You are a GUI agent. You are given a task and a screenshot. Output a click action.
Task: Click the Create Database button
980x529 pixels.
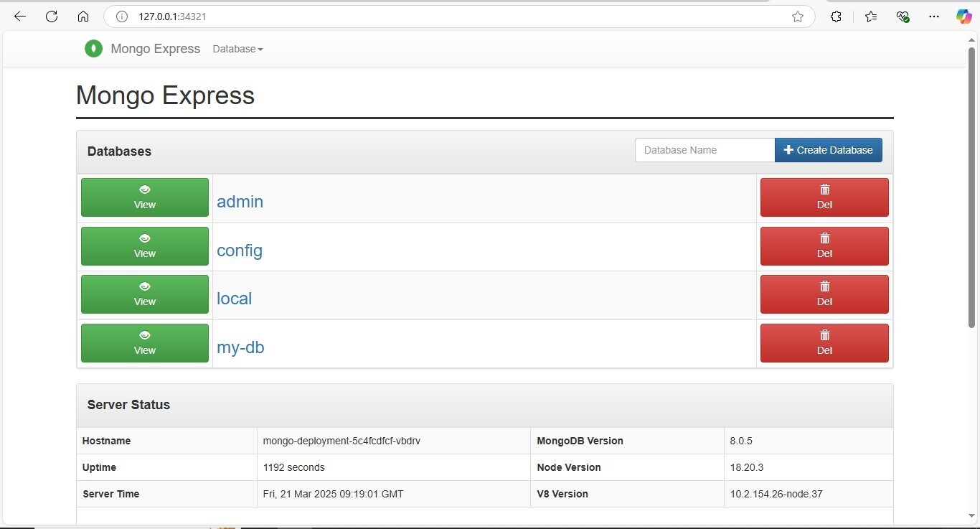point(829,150)
